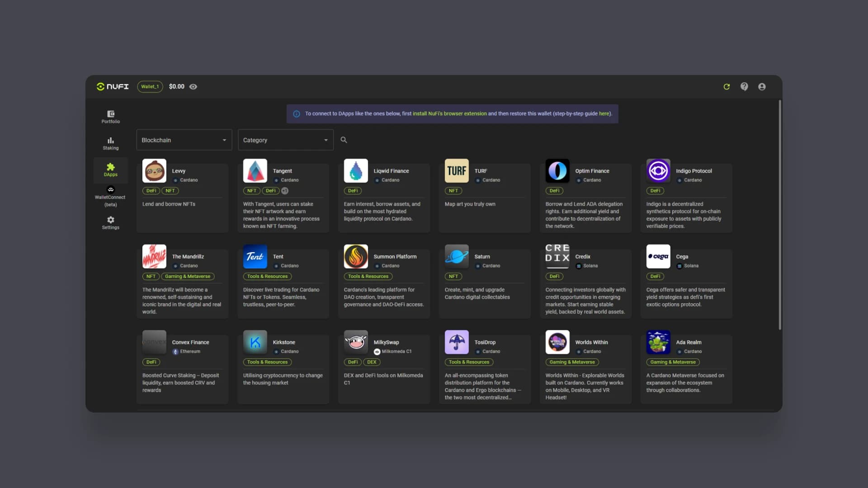Click the MilkySwap cow logo

[356, 342]
